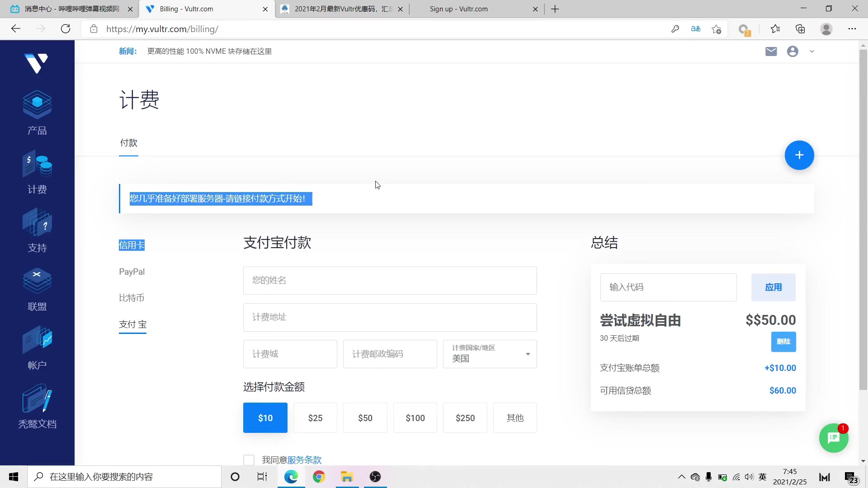Click the Terms of Service link

304,460
